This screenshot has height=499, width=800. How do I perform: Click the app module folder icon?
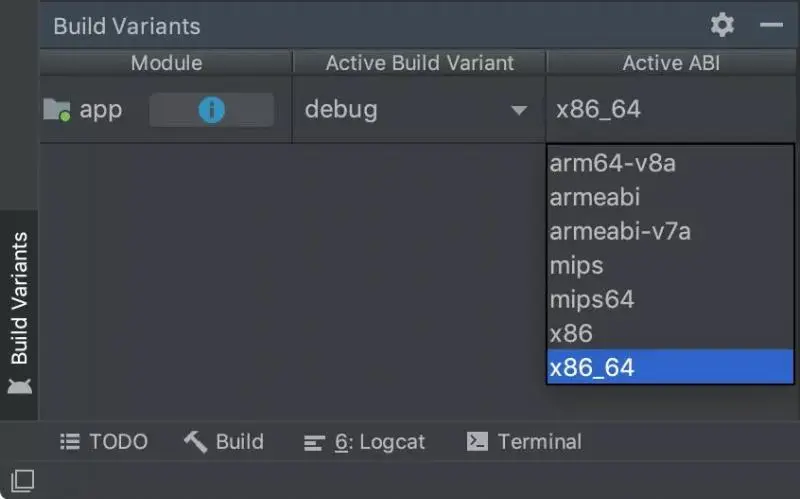click(57, 110)
